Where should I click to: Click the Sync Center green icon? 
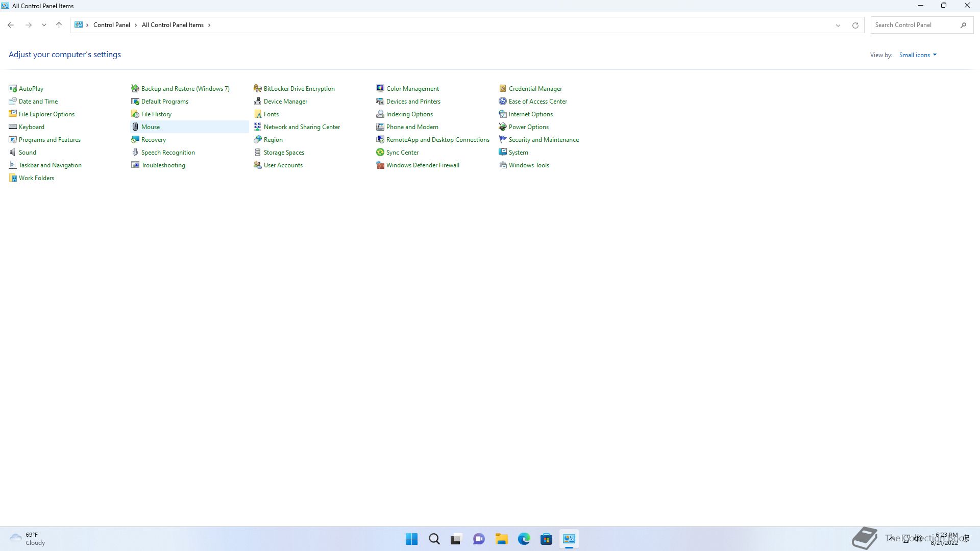pyautogui.click(x=380, y=153)
